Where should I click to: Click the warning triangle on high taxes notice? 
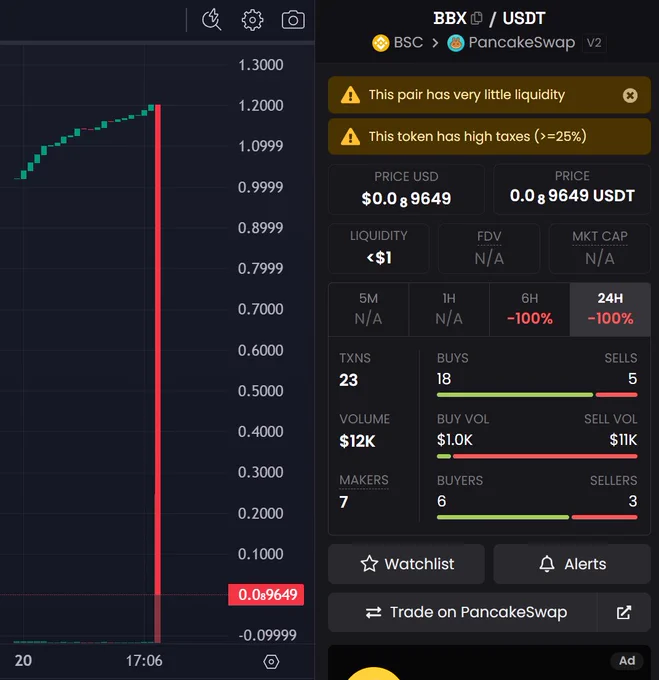coord(350,137)
